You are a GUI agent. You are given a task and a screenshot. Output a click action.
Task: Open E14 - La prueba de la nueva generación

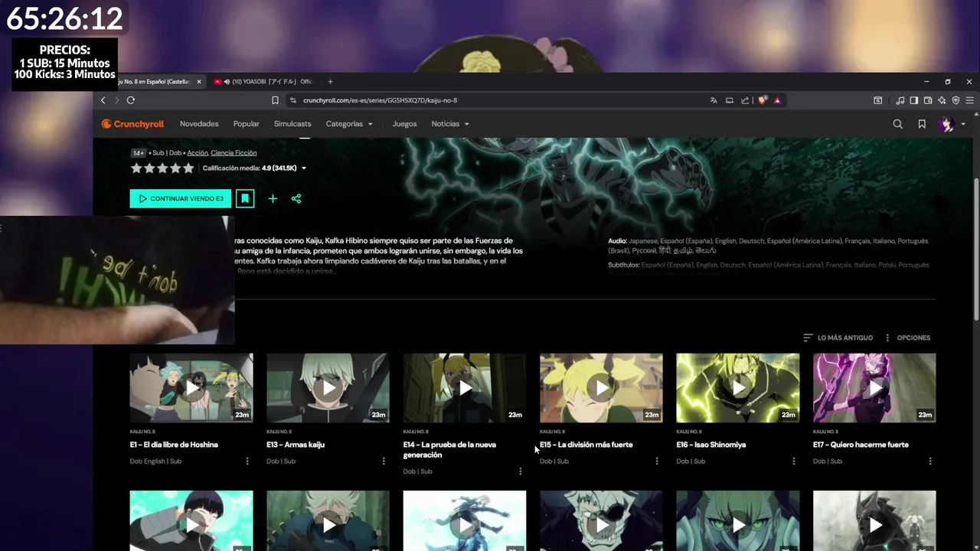coord(449,450)
